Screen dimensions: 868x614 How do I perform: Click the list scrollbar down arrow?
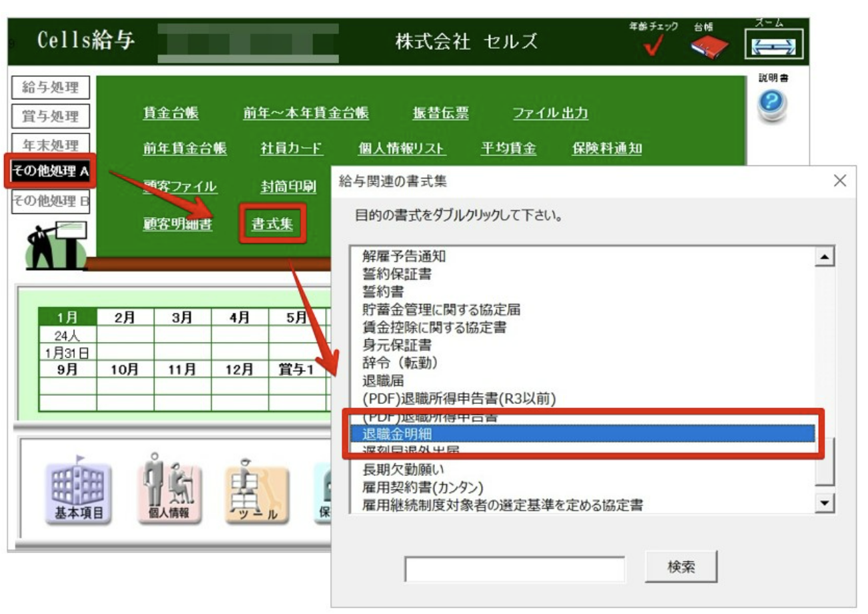826,503
